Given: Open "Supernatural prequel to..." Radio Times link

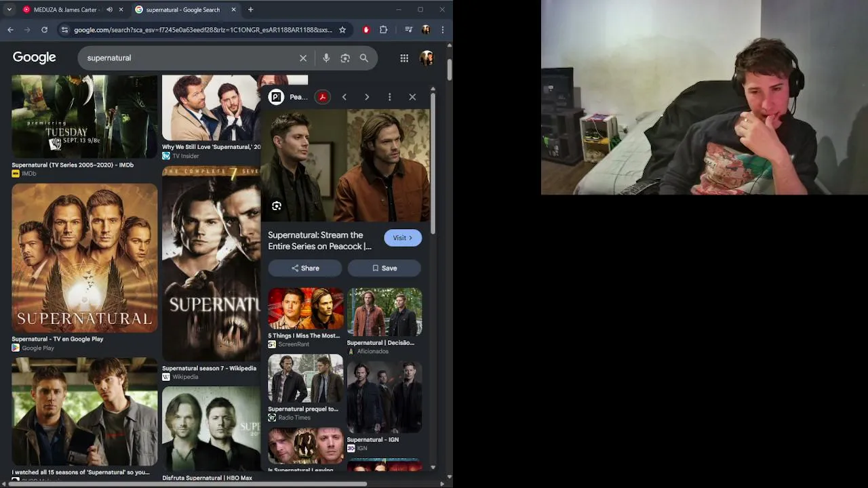Looking at the screenshot, I should click(303, 409).
